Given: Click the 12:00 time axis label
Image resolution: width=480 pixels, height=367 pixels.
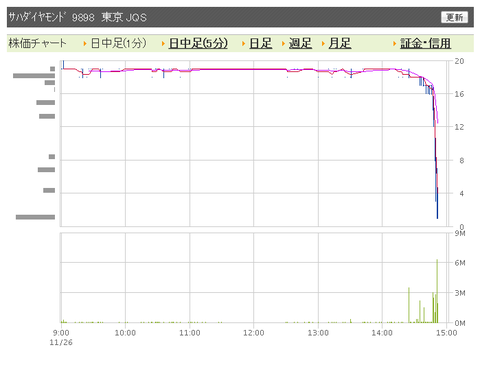Looking at the screenshot, I should 254,333.
